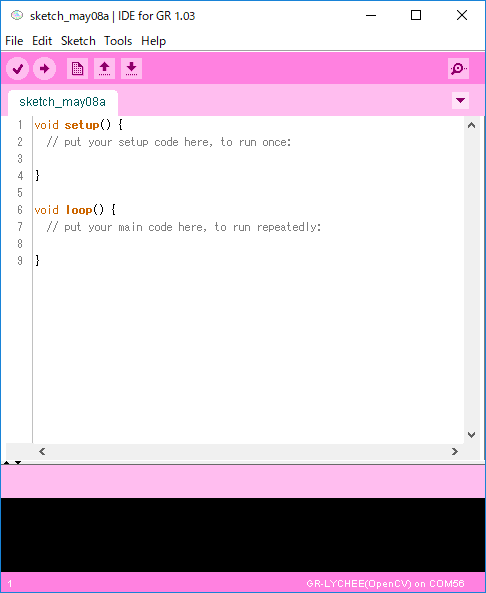
Task: Save the sketch with down-arrow icon
Action: 131,68
